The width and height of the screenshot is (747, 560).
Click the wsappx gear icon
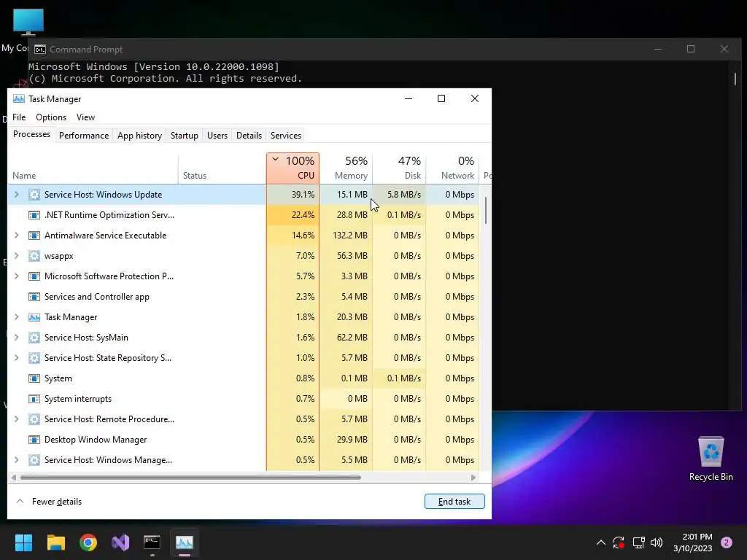[34, 256]
